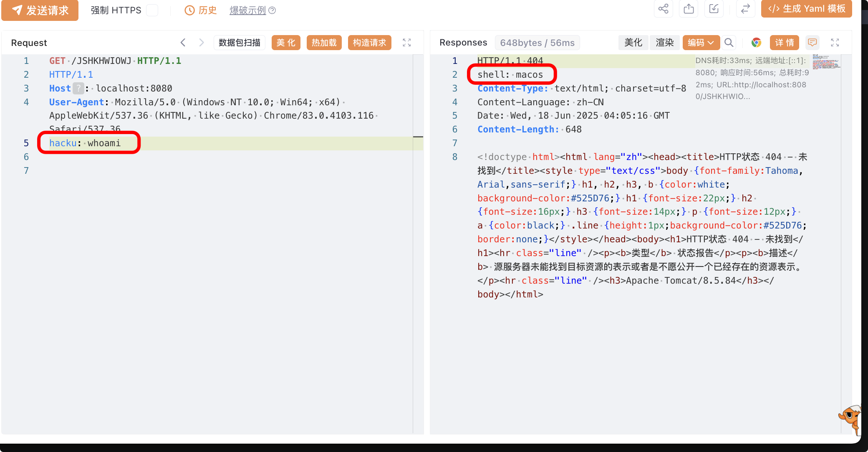The image size is (868, 452).
Task: Switch response view to 渲染
Action: tap(665, 43)
